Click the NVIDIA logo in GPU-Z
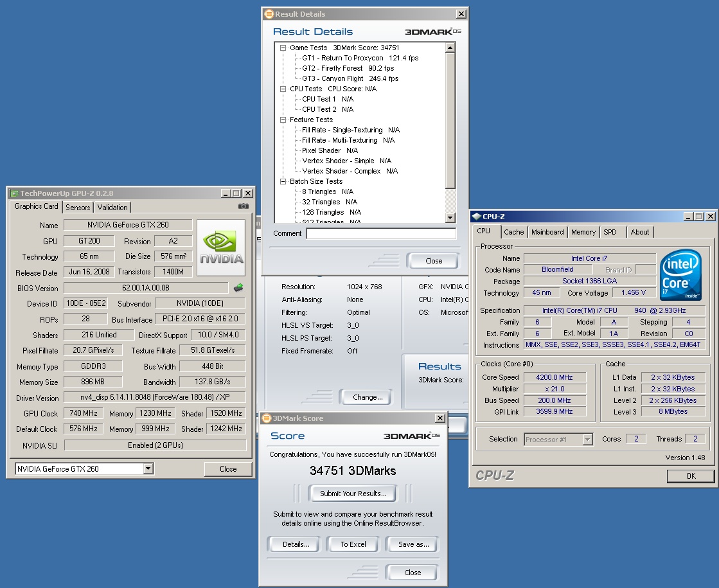The image size is (719, 588). click(x=222, y=247)
